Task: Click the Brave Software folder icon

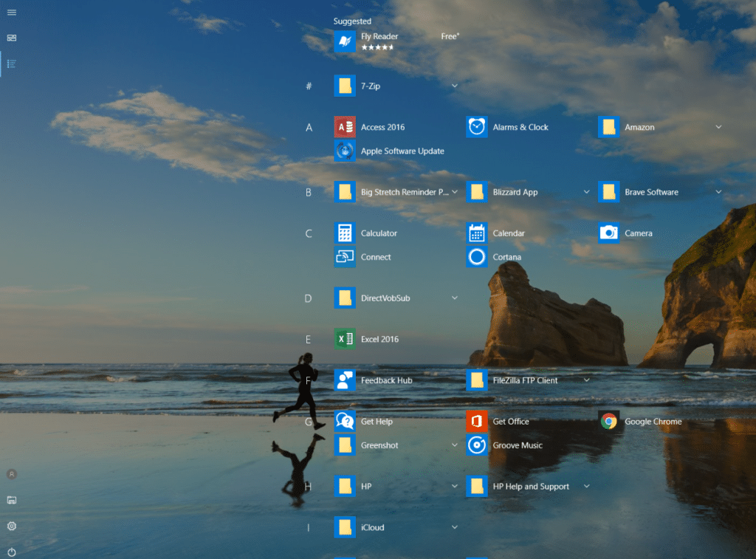Action: [609, 192]
